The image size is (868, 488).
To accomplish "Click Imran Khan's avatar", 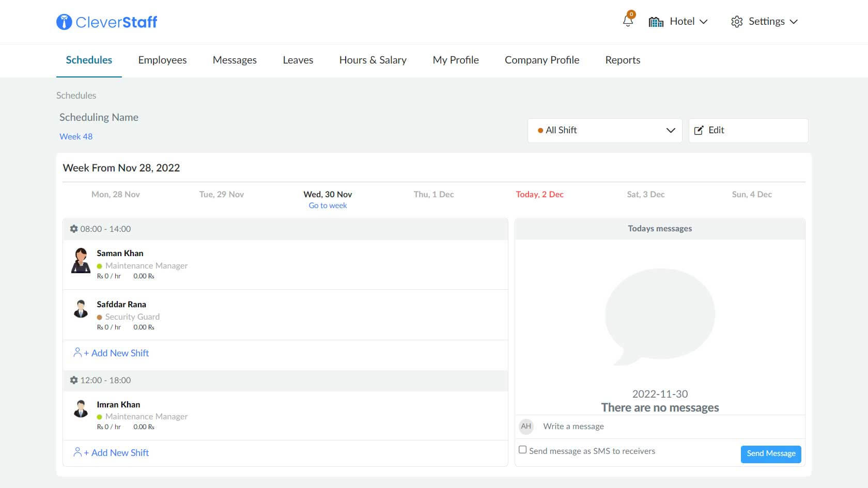I will tap(81, 409).
